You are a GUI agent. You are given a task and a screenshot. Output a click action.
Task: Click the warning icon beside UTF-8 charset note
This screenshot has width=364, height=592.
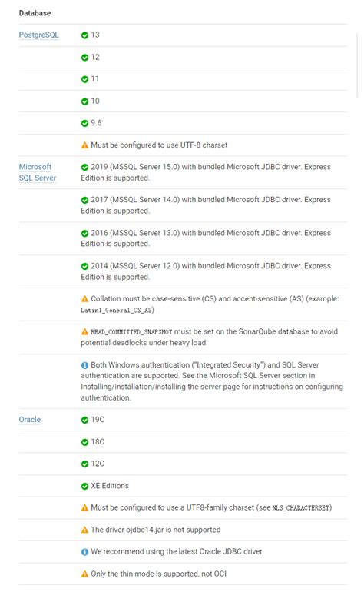click(x=85, y=145)
